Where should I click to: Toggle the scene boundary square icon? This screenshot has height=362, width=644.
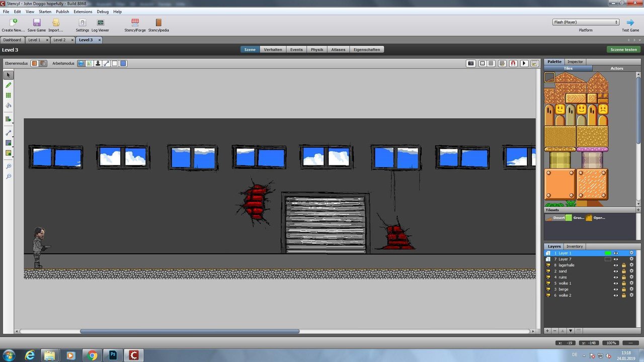(x=482, y=63)
